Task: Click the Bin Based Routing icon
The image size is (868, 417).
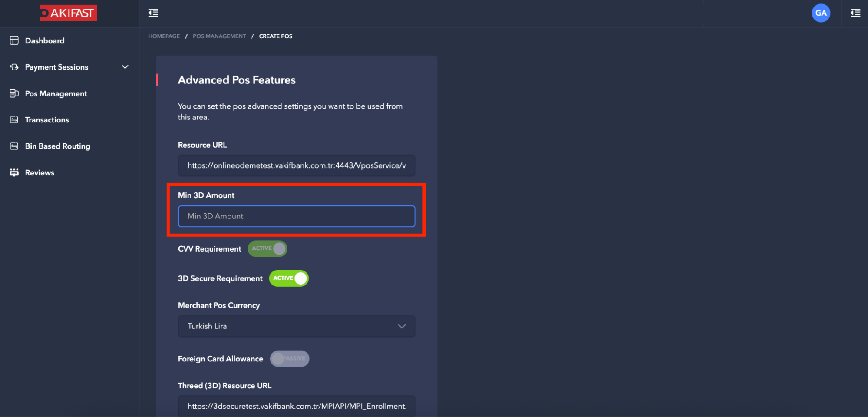Action: 14,146
